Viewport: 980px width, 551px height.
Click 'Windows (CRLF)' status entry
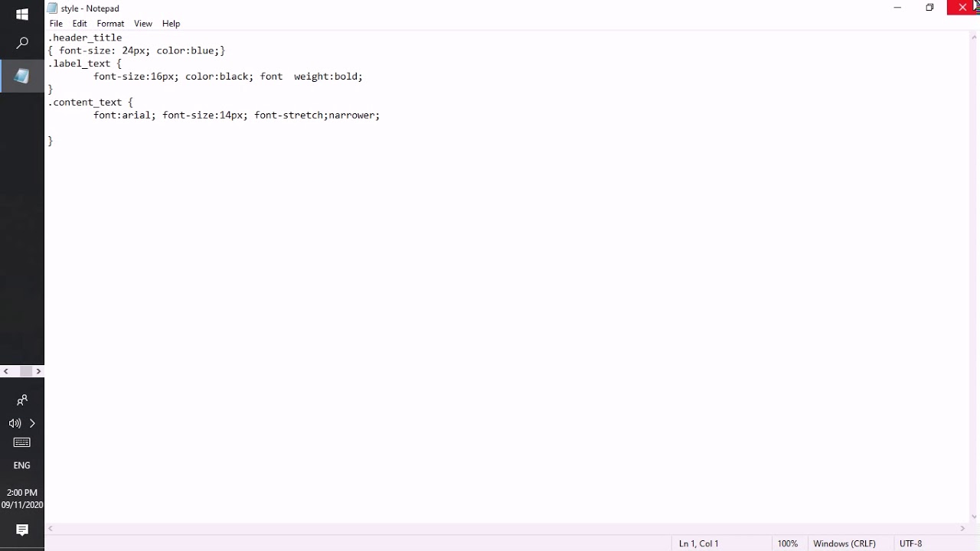[844, 543]
